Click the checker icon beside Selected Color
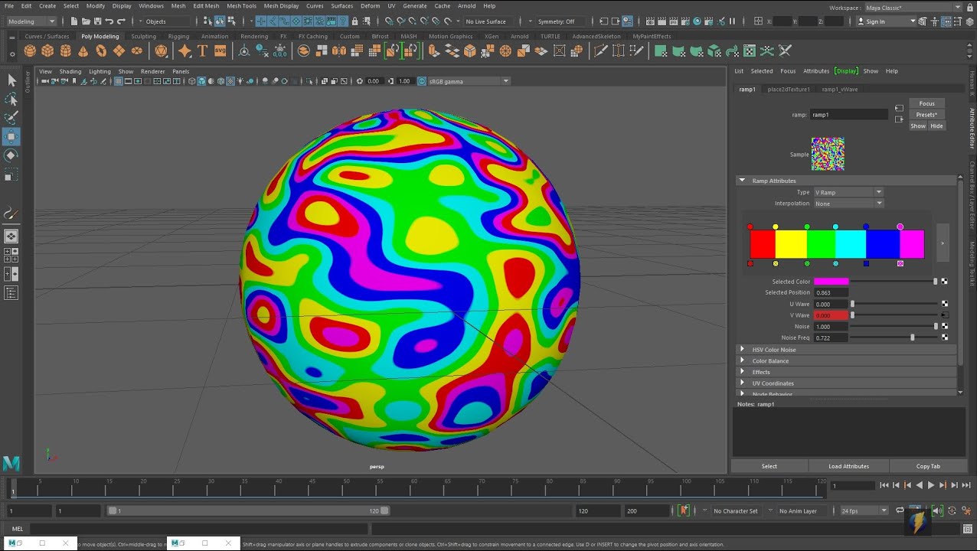980x551 pixels. pyautogui.click(x=945, y=282)
